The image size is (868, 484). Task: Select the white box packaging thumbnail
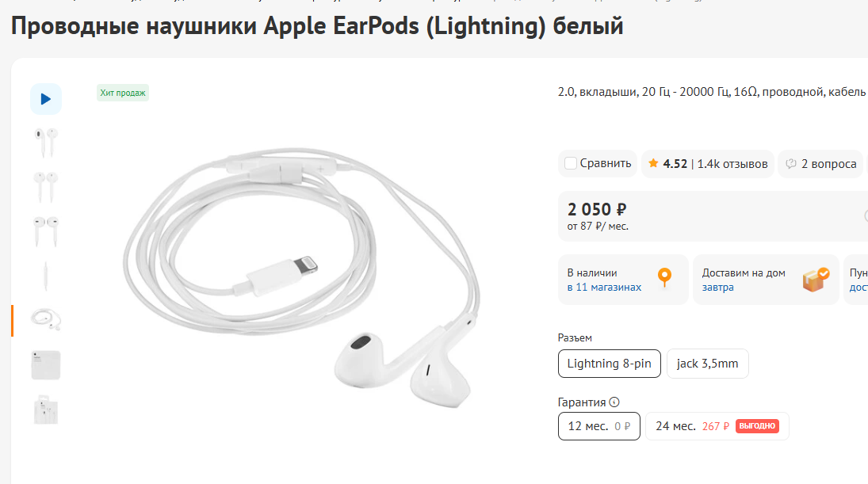pyautogui.click(x=46, y=365)
